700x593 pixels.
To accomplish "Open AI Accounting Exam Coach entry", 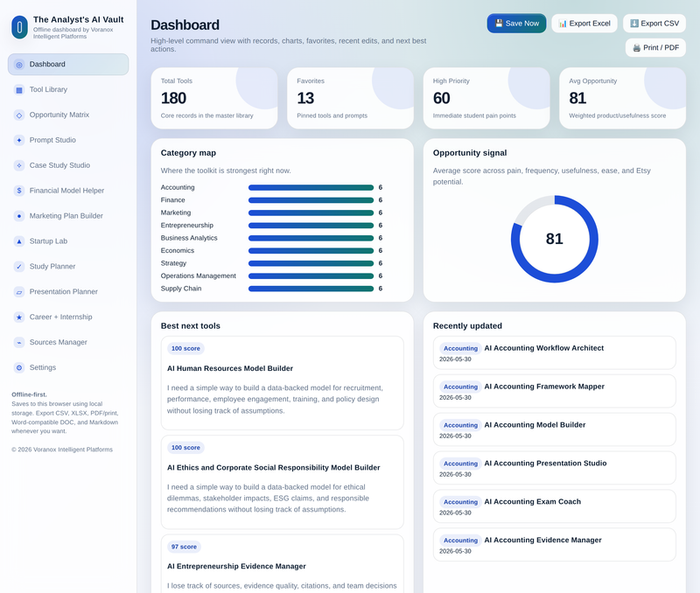I will (x=555, y=506).
